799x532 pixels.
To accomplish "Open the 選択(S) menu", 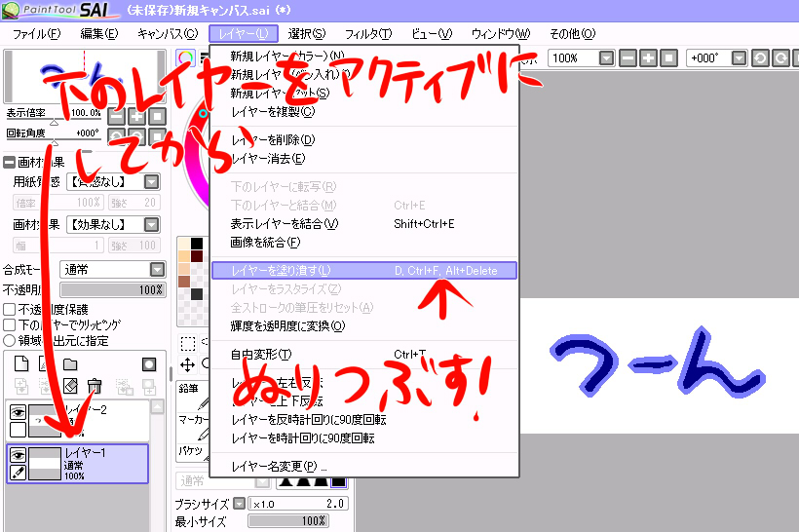I will tap(306, 34).
